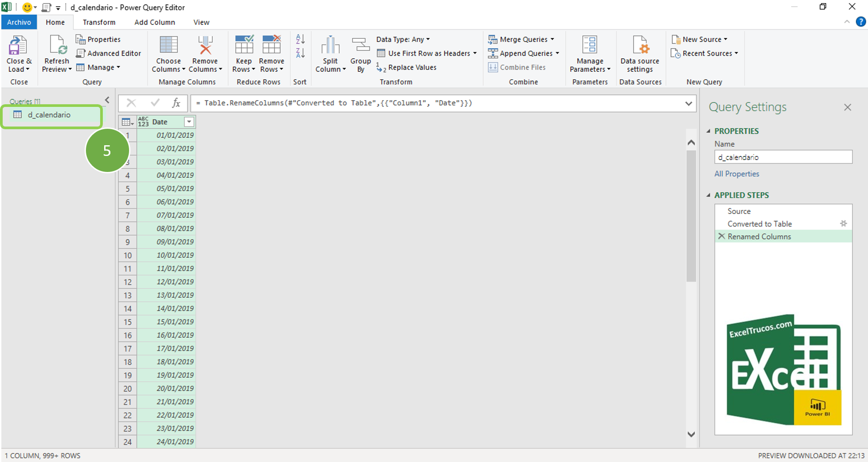Open Choose Columns tool
The height and width of the screenshot is (462, 868).
pyautogui.click(x=168, y=46)
